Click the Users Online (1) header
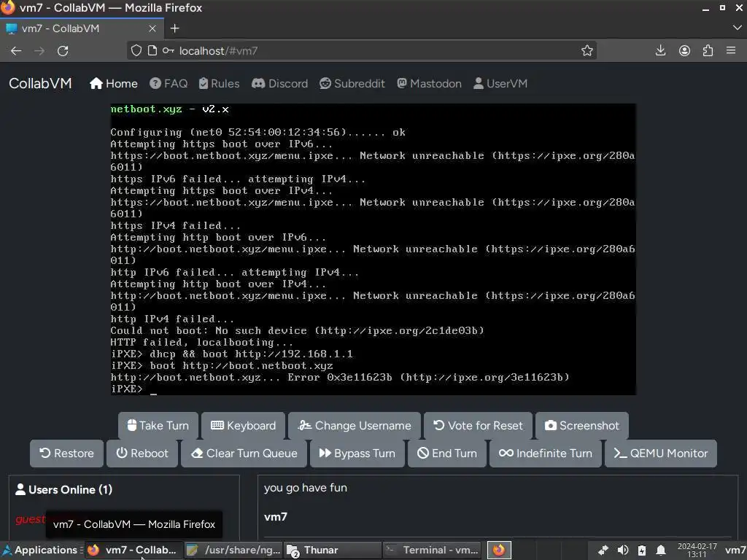Screen dimensions: 747x560 click(x=64, y=489)
